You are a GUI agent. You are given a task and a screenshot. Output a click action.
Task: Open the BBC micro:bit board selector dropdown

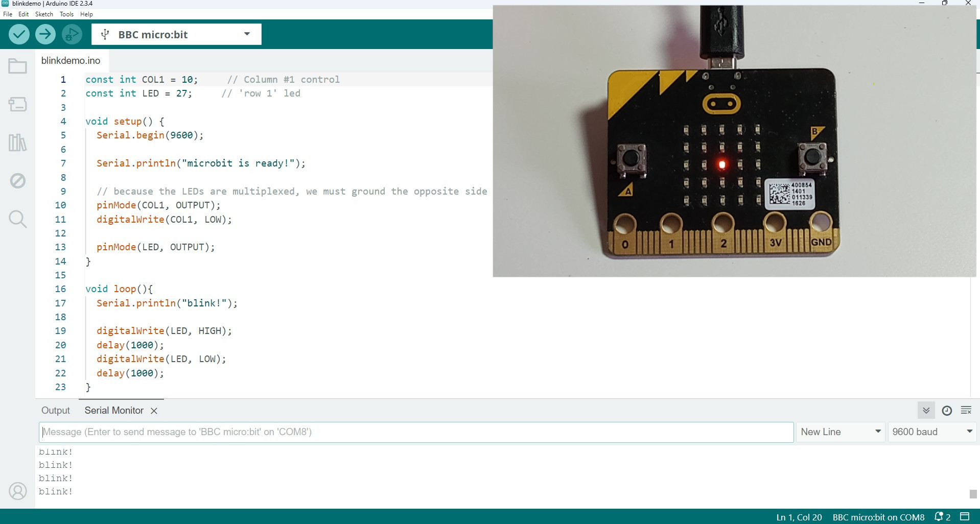tap(176, 34)
